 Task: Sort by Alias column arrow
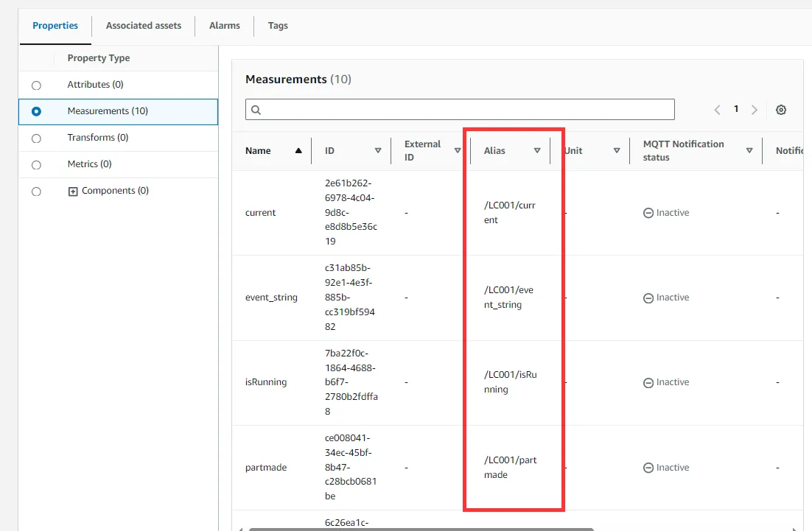coord(537,150)
